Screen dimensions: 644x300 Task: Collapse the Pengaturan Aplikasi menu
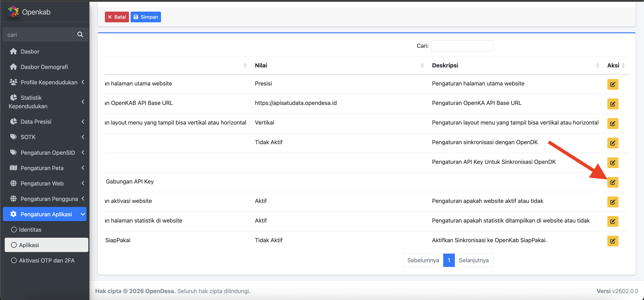pyautogui.click(x=46, y=214)
